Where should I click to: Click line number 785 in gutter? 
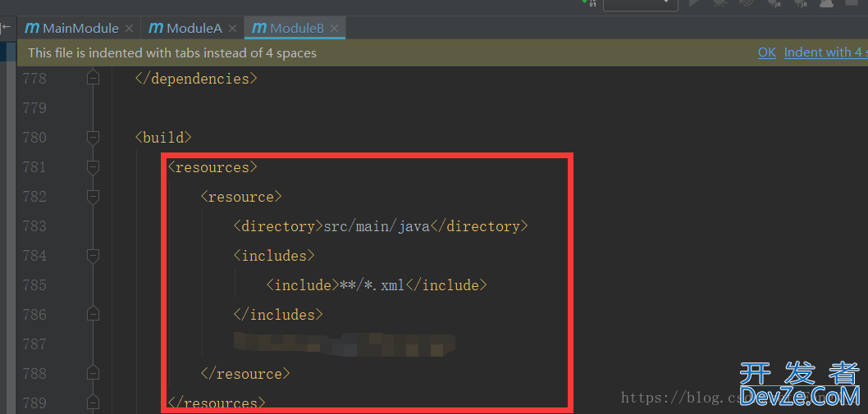tap(34, 285)
